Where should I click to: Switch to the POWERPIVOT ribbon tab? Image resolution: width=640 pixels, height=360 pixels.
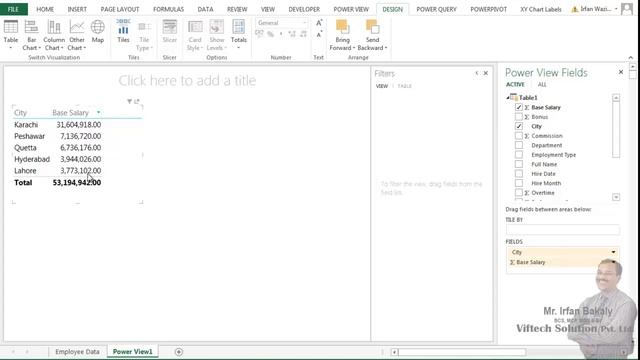(489, 9)
